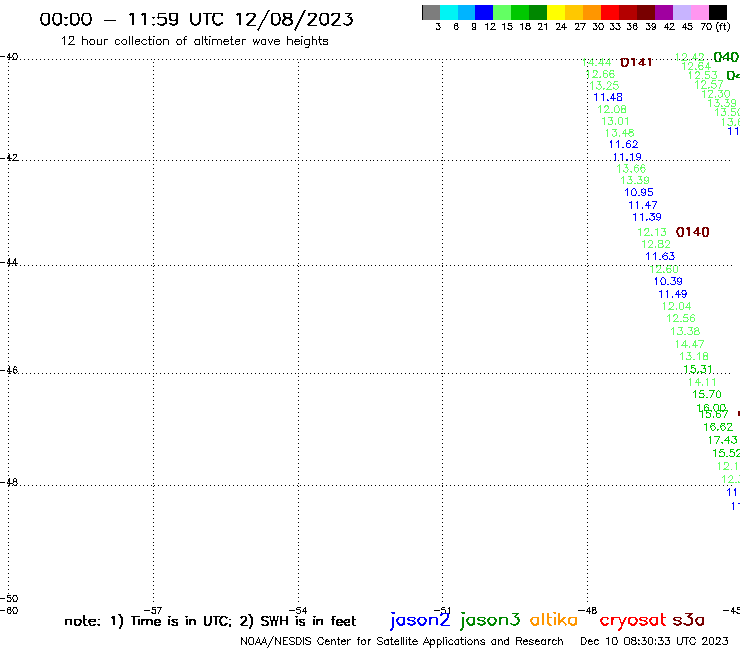This screenshot has height=650, width=740.
Task: Click wave height value 14.11
Action: pos(702,382)
